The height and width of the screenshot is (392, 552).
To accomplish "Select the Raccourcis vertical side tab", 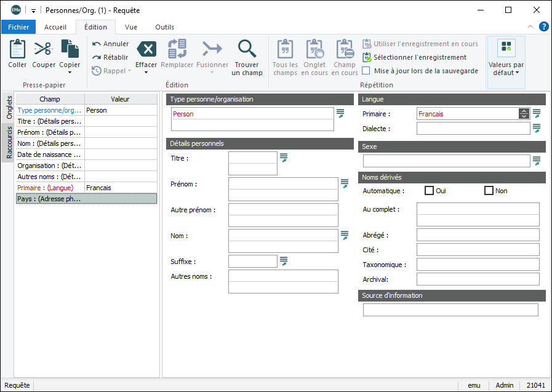I will coord(9,143).
